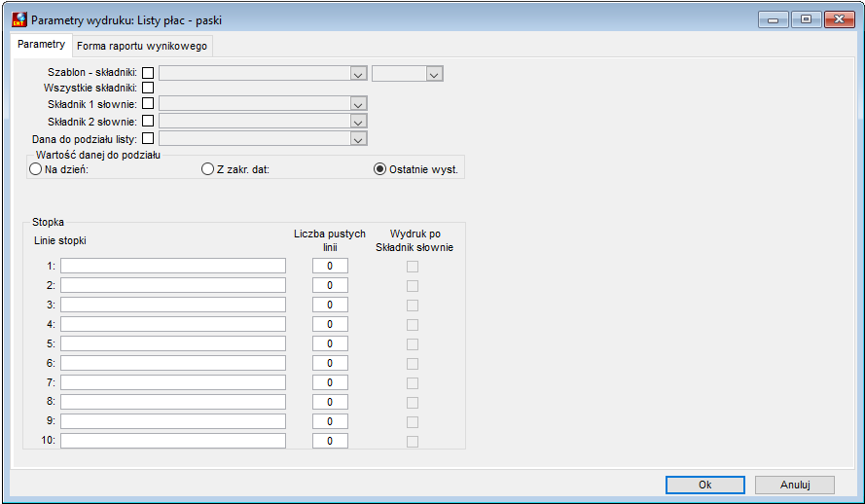This screenshot has width=865, height=504.
Task: Click footer line 2 text field
Action: tap(173, 285)
